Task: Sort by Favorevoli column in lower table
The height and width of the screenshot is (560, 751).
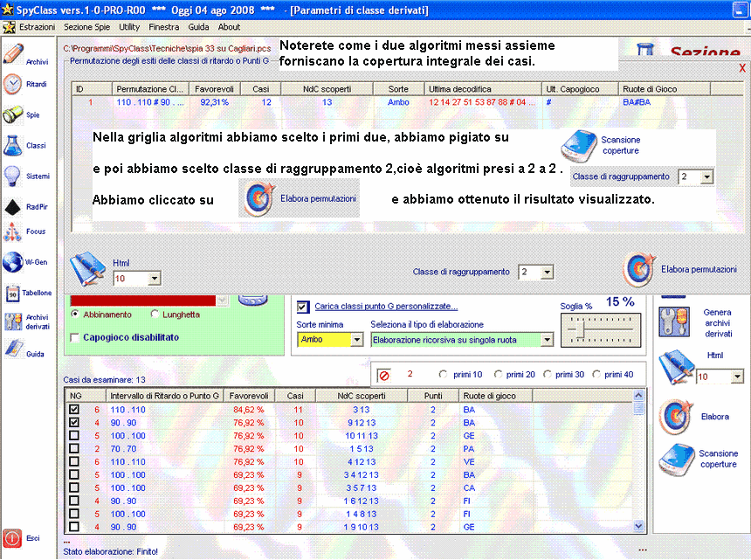Action: 248,396
